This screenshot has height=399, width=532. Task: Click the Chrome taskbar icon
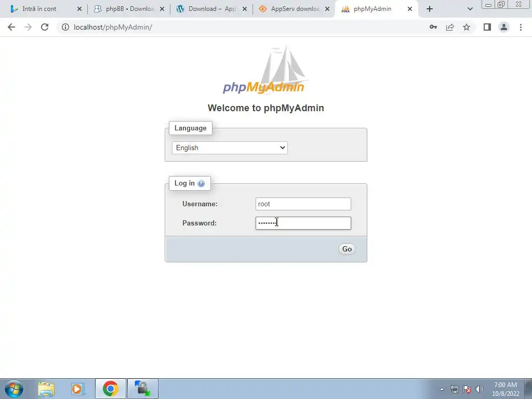[x=111, y=389]
